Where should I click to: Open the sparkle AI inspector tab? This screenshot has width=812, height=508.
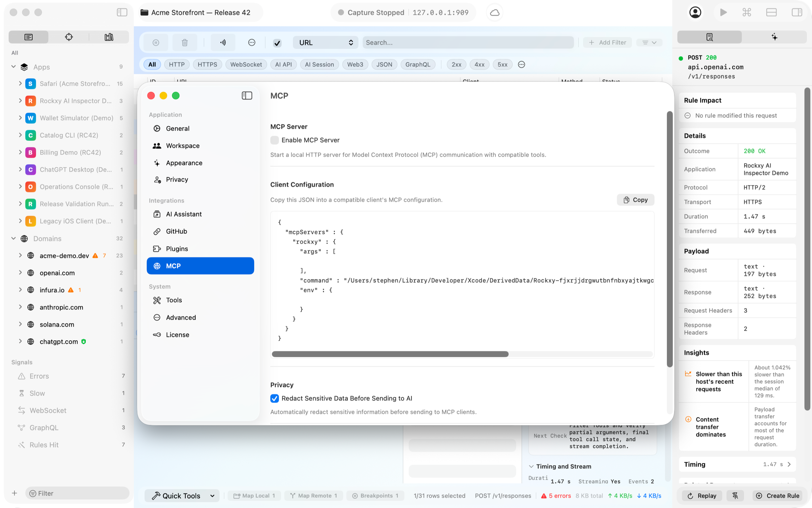774,37
